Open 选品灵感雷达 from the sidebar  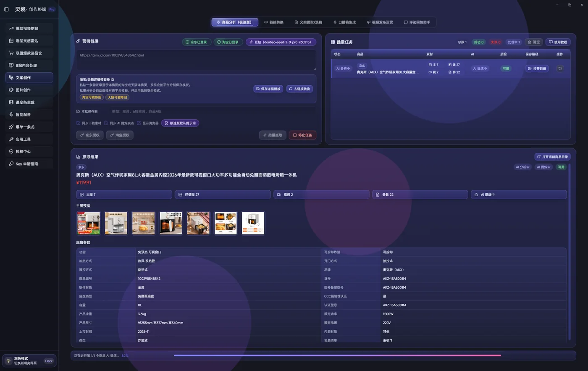[29, 41]
